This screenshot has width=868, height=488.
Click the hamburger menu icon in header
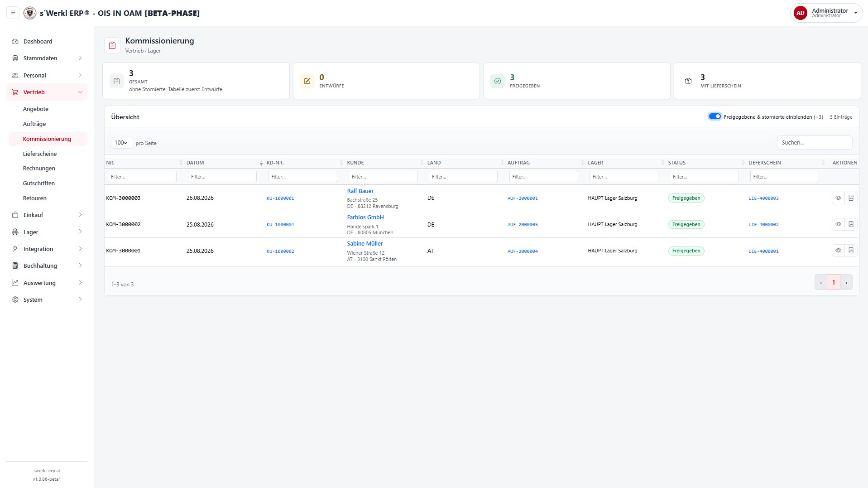pyautogui.click(x=13, y=13)
